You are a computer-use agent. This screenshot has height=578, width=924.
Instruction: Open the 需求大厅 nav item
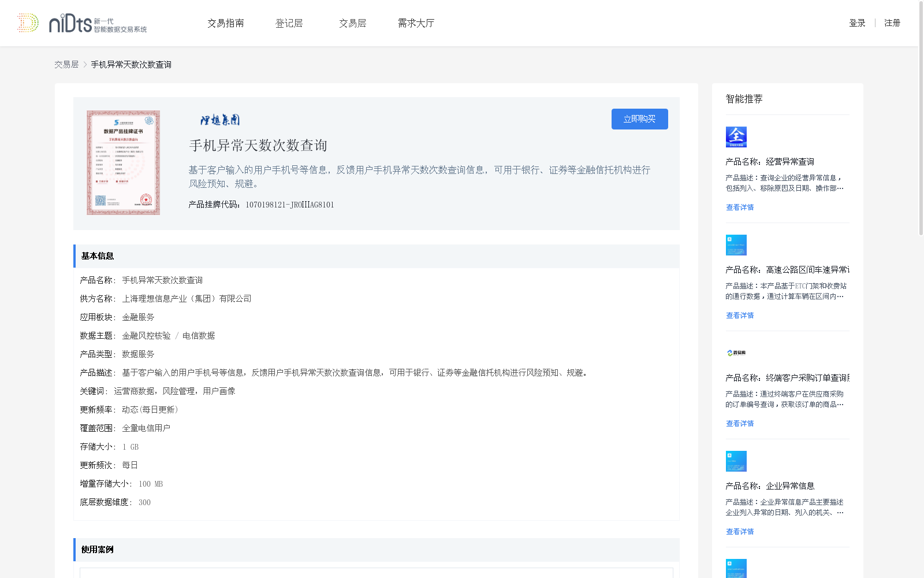click(x=416, y=23)
